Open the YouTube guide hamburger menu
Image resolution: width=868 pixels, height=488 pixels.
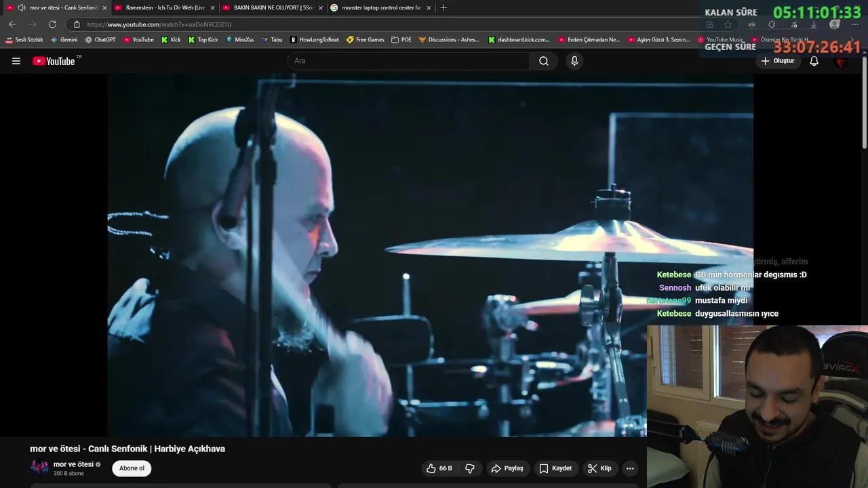pos(16,61)
